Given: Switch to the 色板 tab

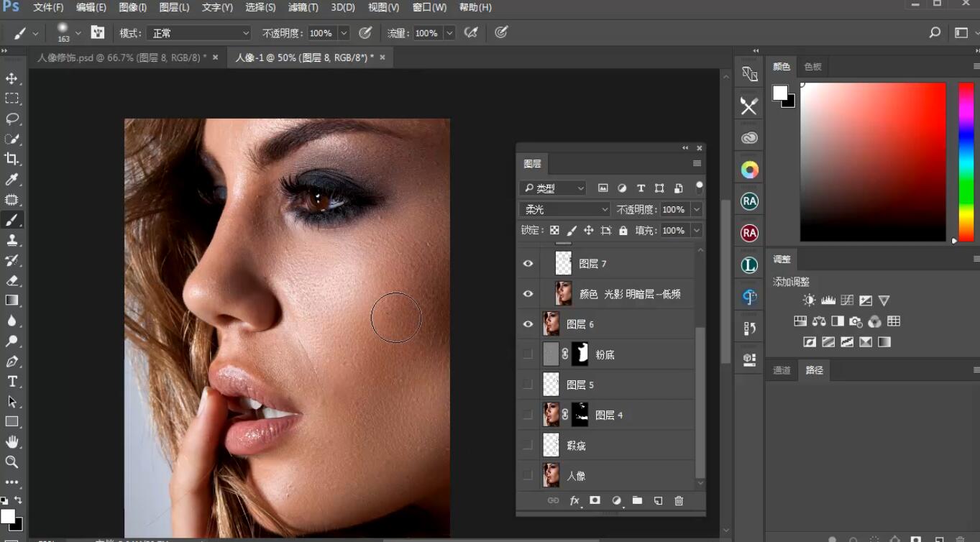Looking at the screenshot, I should coord(813,67).
